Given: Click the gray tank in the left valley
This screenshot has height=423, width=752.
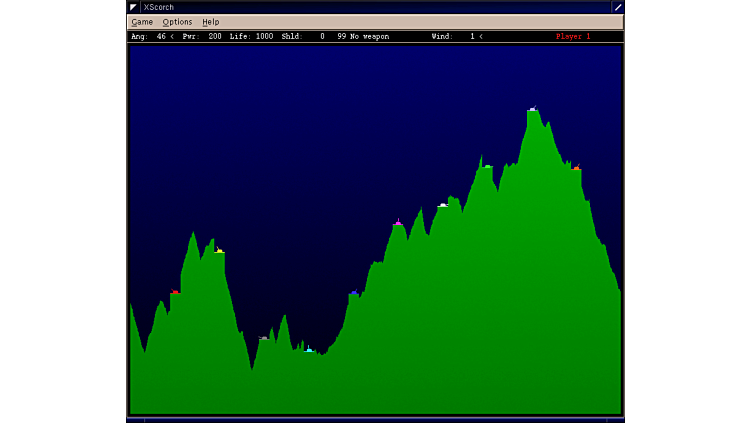Looking at the screenshot, I should (264, 338).
